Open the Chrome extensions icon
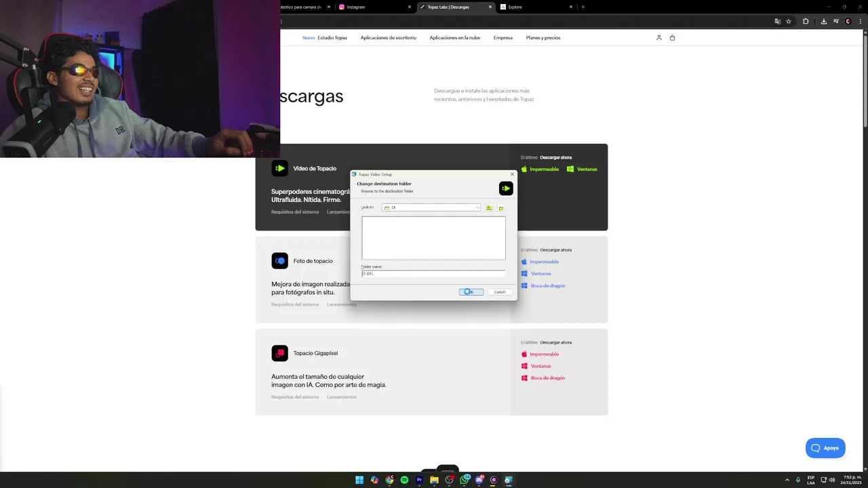Screen dimensions: 868x488 point(806,21)
